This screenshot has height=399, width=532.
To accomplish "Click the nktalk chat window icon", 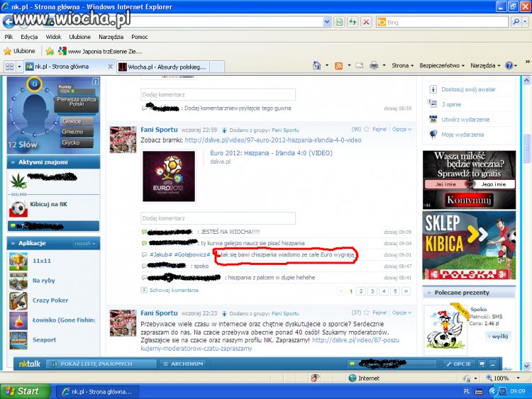I will click(x=482, y=364).
